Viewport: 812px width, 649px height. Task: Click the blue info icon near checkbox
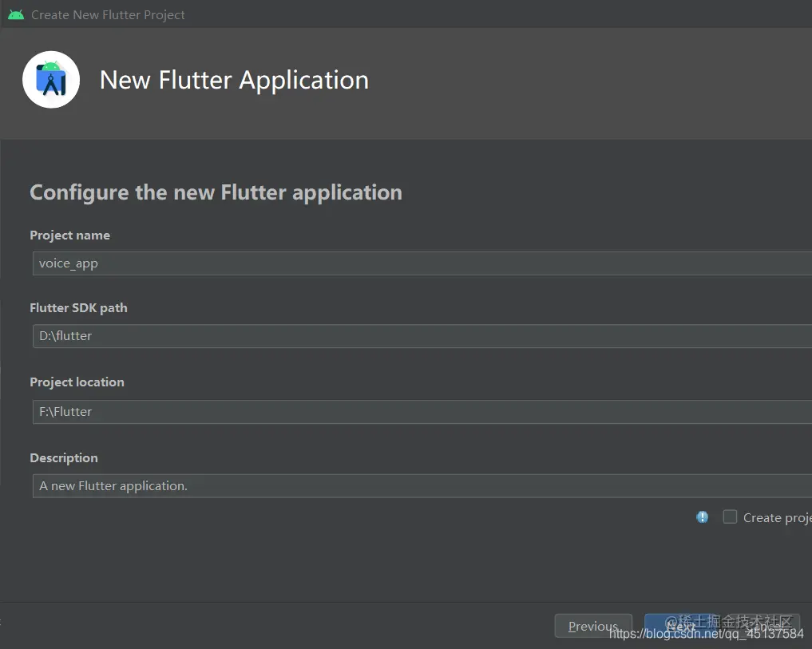click(x=702, y=517)
